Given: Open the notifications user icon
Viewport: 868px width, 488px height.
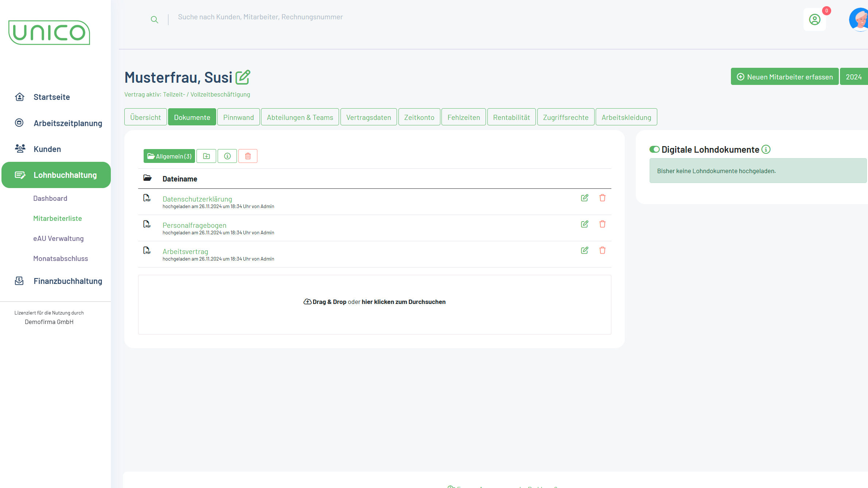Looking at the screenshot, I should (x=814, y=20).
